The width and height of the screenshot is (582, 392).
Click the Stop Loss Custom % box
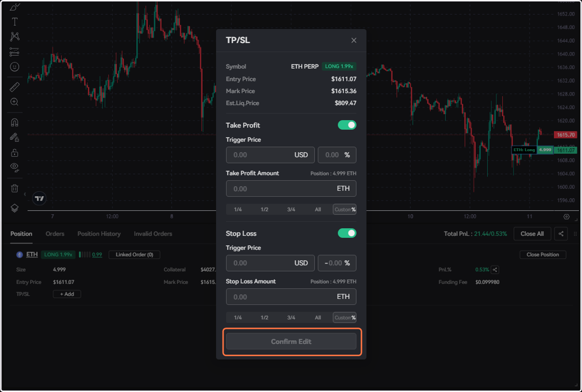pos(344,317)
